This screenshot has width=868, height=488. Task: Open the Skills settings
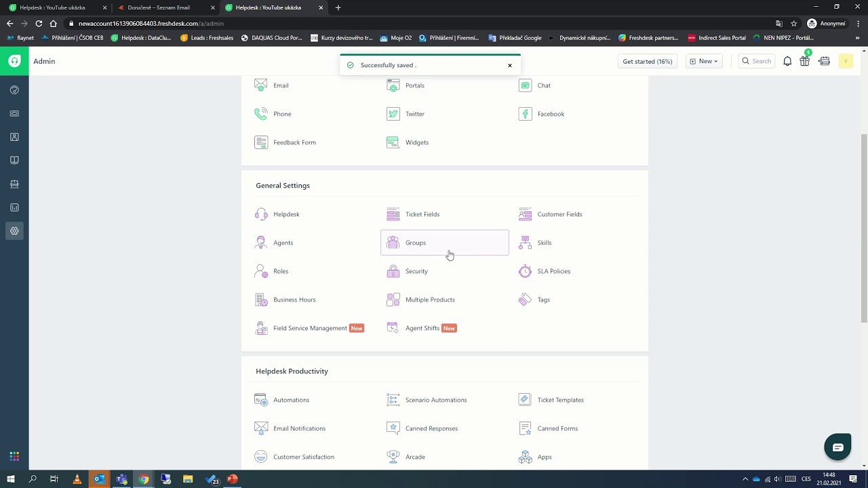point(535,243)
